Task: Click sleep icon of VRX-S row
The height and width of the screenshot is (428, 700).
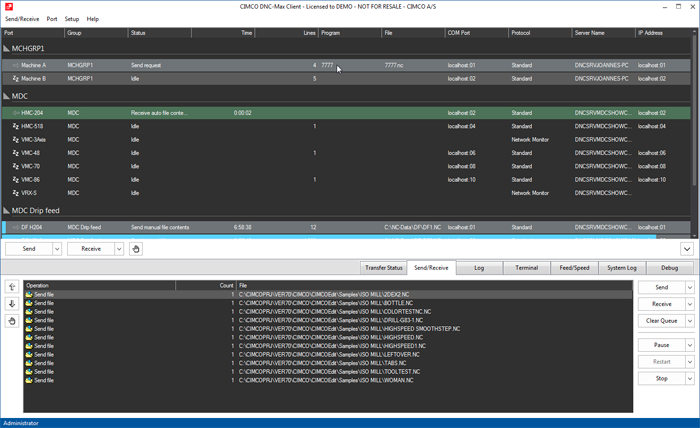Action: click(16, 193)
